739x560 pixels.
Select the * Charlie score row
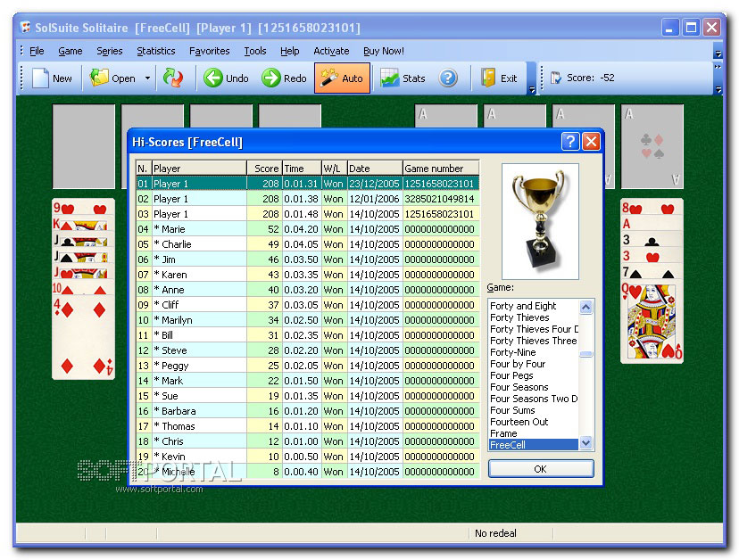tap(308, 244)
